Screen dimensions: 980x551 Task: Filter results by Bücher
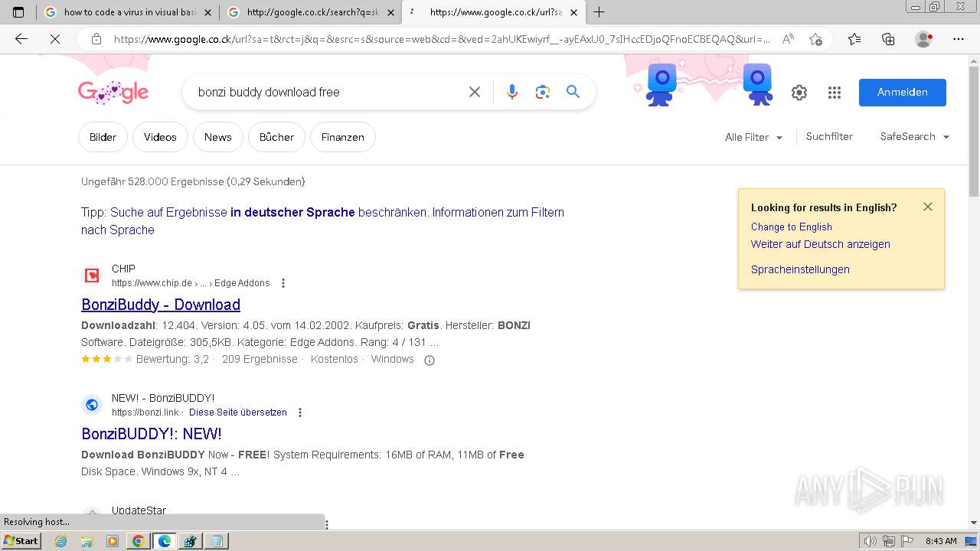pos(276,137)
